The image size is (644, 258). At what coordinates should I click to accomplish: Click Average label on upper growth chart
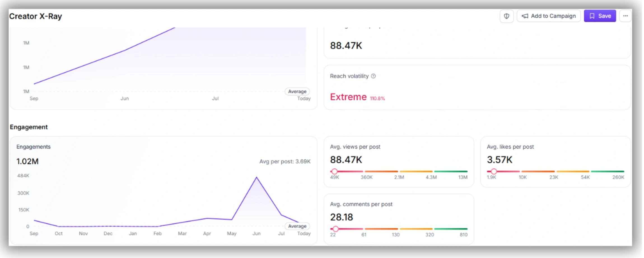(x=297, y=91)
